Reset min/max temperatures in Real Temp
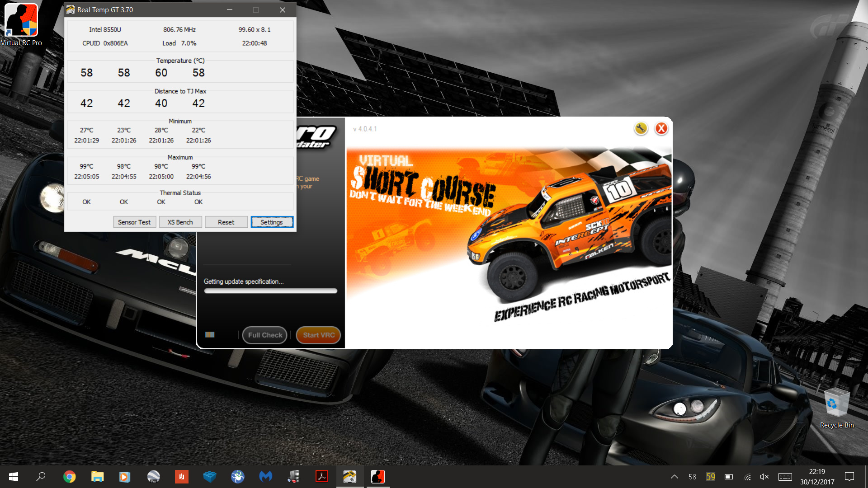 (226, 222)
